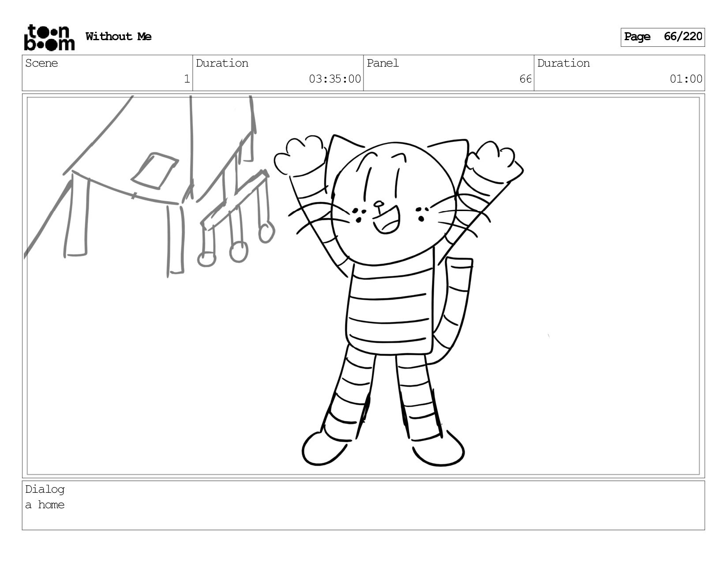Click the scene duration 03:35:00 value
Image resolution: width=728 pixels, height=563 pixels.
point(335,79)
